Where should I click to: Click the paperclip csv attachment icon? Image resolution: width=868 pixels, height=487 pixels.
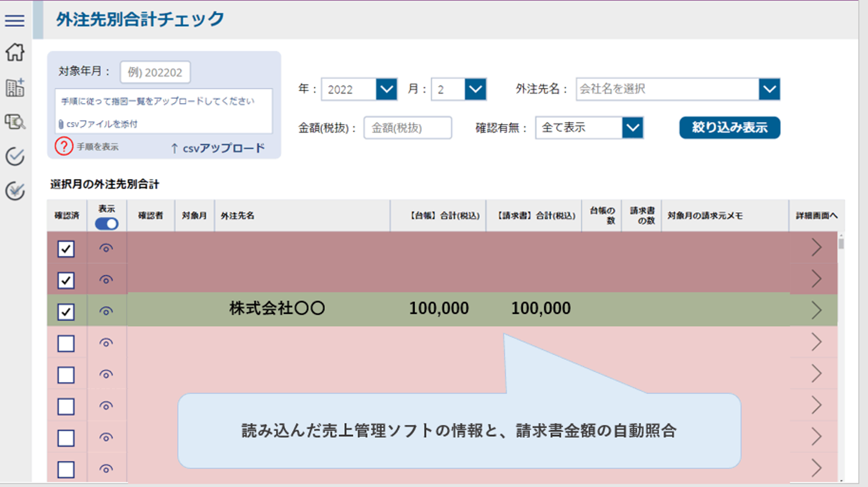click(61, 124)
